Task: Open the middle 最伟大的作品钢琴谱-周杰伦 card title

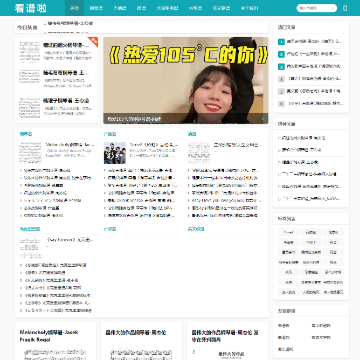Action: coord(136,332)
